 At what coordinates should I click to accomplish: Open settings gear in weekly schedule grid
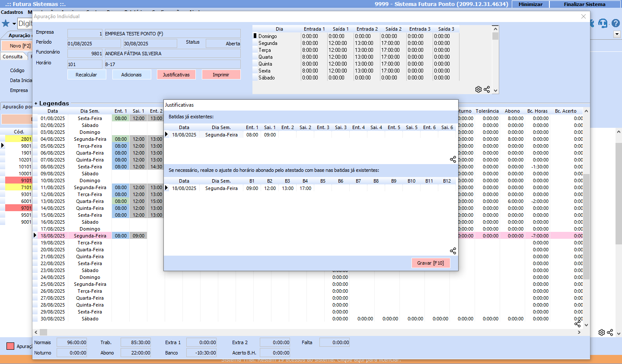click(x=478, y=89)
